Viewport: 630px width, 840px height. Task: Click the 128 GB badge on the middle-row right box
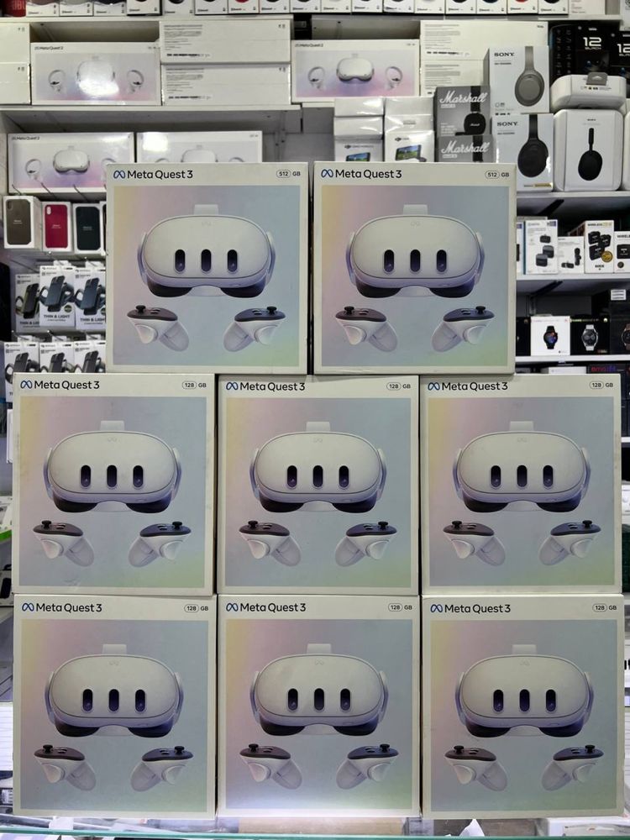602,385
